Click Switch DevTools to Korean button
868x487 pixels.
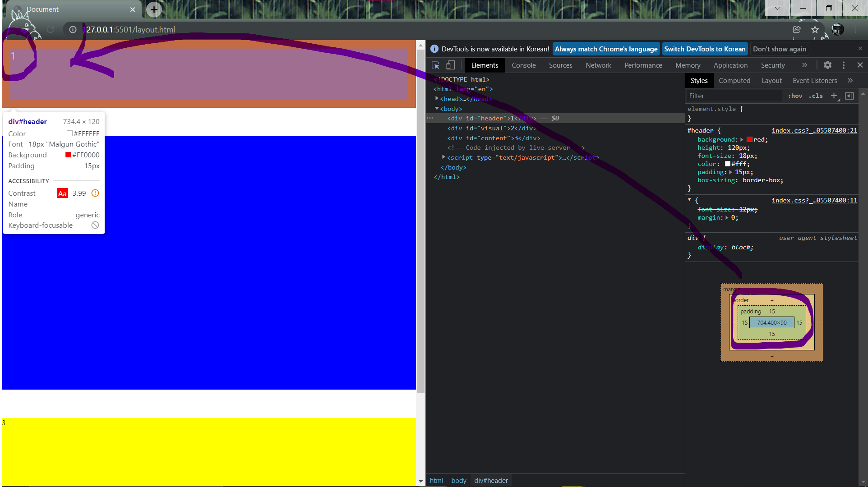(704, 49)
